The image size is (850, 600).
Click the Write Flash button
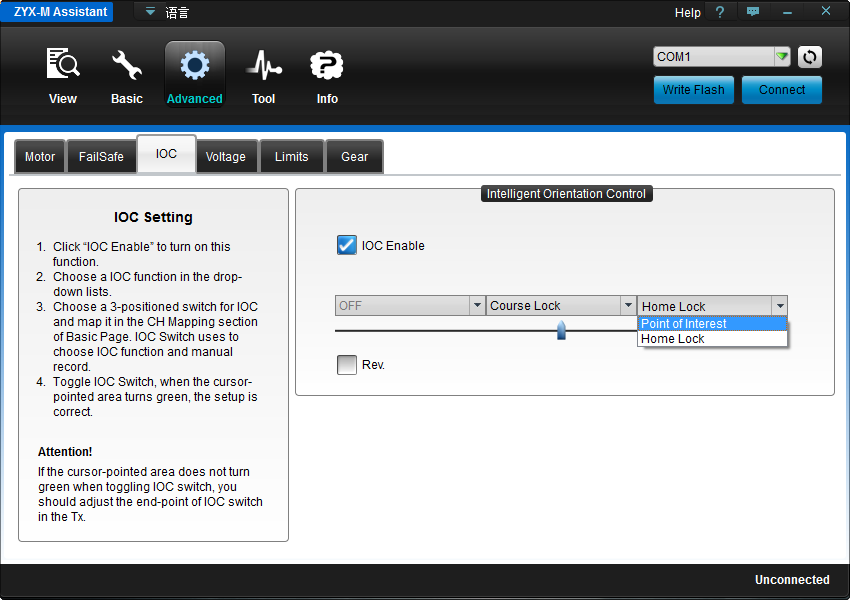(x=693, y=90)
